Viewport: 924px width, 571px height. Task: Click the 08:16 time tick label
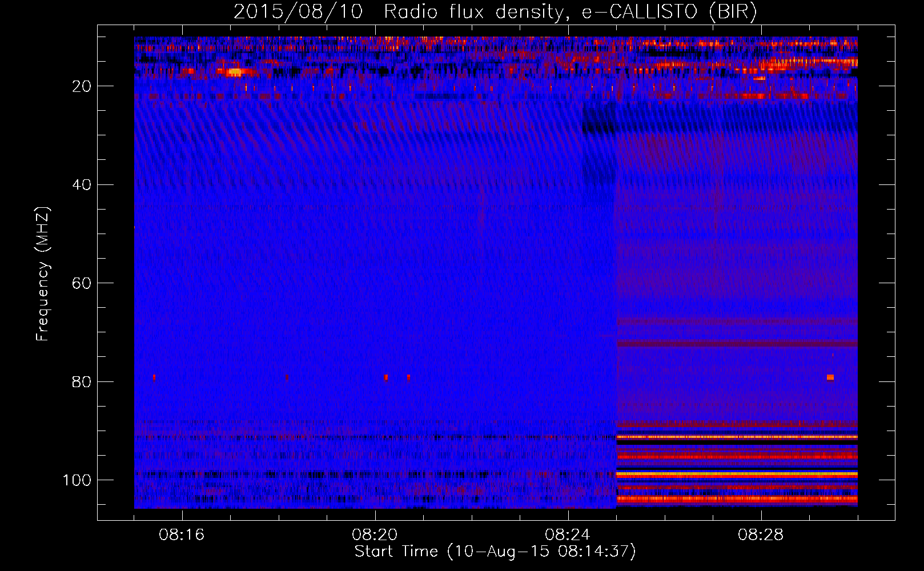(182, 534)
